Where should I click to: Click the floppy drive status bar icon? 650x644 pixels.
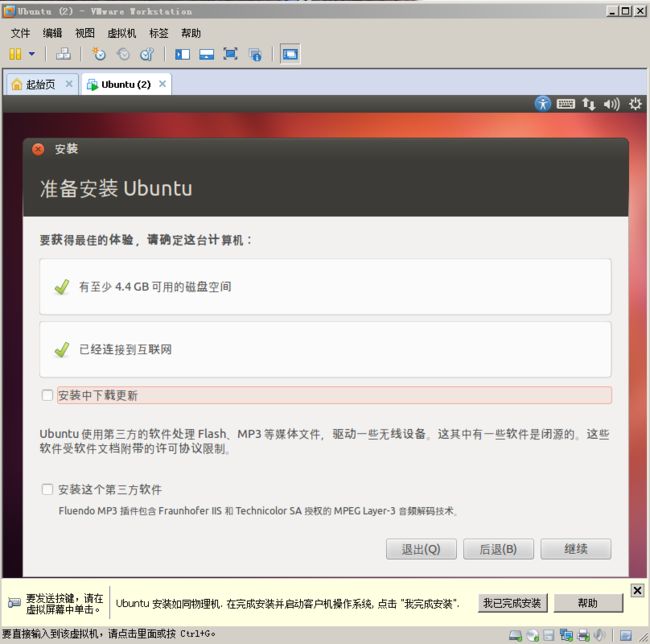(x=549, y=635)
